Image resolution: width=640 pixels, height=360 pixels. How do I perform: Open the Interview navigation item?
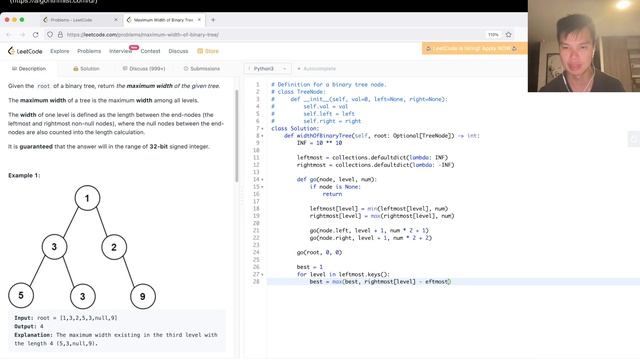click(x=120, y=51)
